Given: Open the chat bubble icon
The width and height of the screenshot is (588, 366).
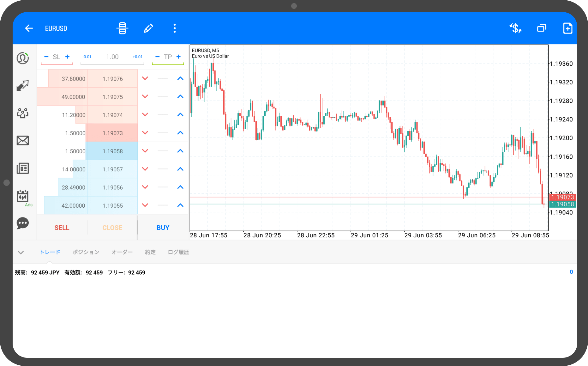Looking at the screenshot, I should [x=23, y=223].
